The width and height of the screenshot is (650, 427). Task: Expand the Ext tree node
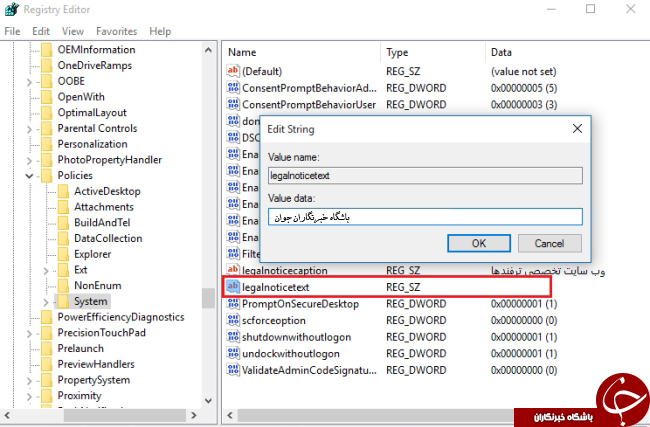coord(46,270)
